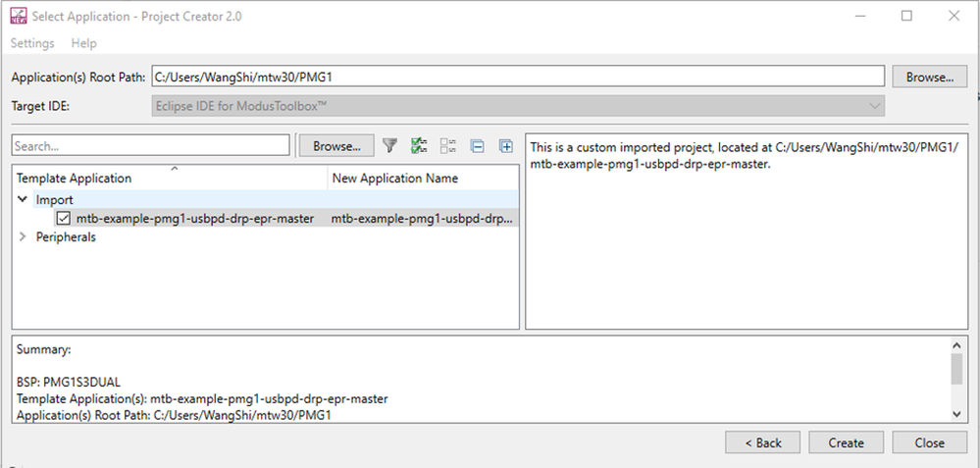Expand the Peripherals tree group
Viewport: 980px width, 468px height.
[23, 236]
